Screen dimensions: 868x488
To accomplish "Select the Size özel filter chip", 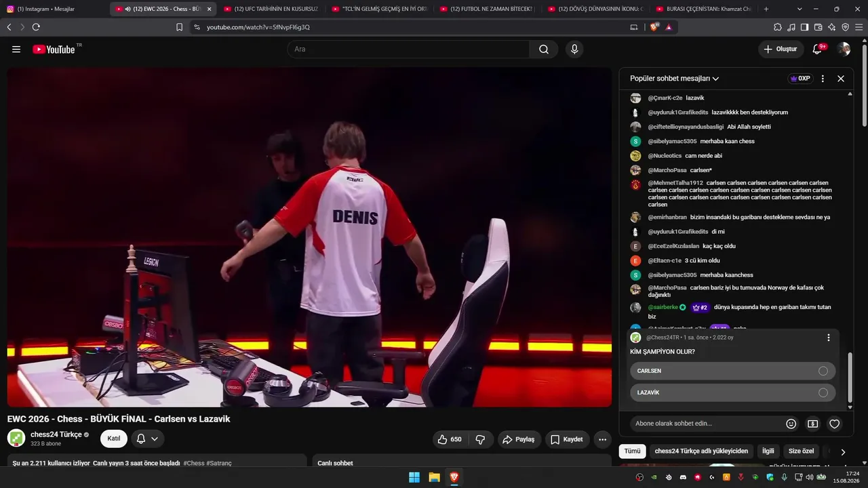I will click(x=801, y=451).
